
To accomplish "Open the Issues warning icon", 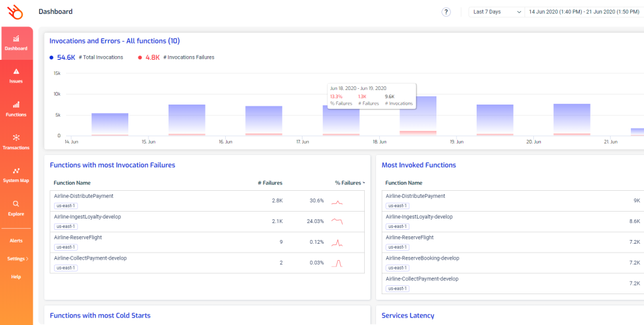I will pos(16,72).
